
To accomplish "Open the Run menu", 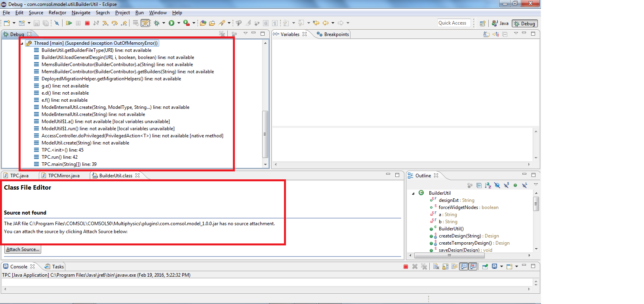I will point(139,13).
